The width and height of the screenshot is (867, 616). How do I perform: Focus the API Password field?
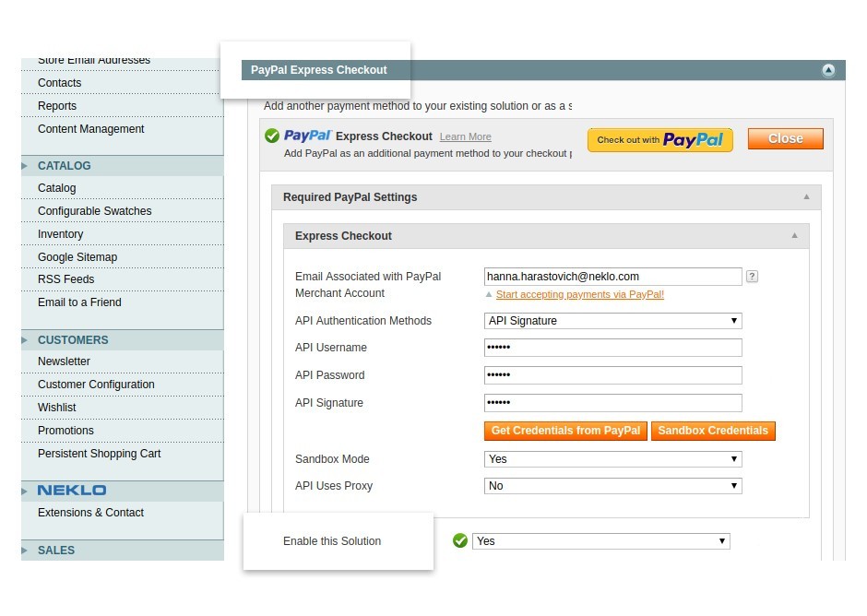coord(612,375)
